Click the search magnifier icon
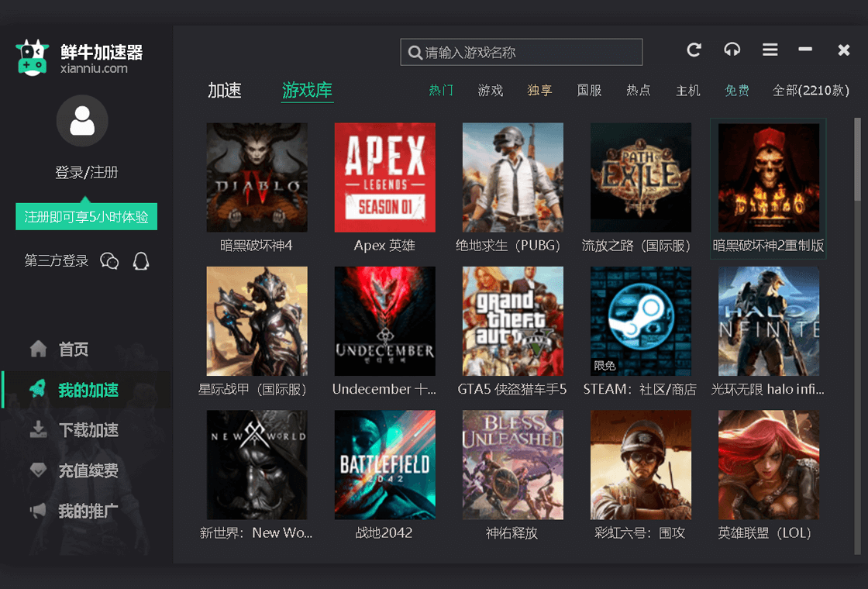The width and height of the screenshot is (868, 589). (x=415, y=53)
